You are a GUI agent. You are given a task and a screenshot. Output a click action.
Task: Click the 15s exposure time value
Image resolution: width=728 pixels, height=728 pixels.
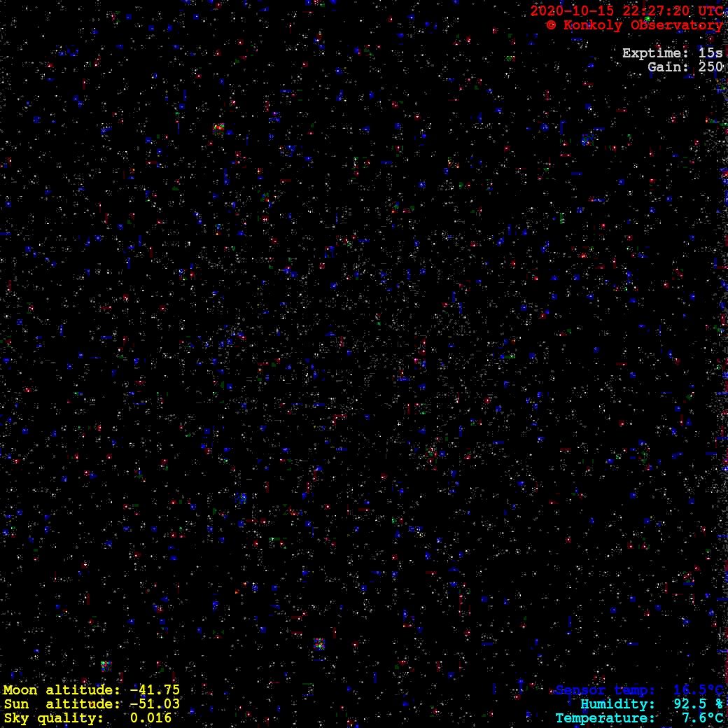(x=710, y=53)
